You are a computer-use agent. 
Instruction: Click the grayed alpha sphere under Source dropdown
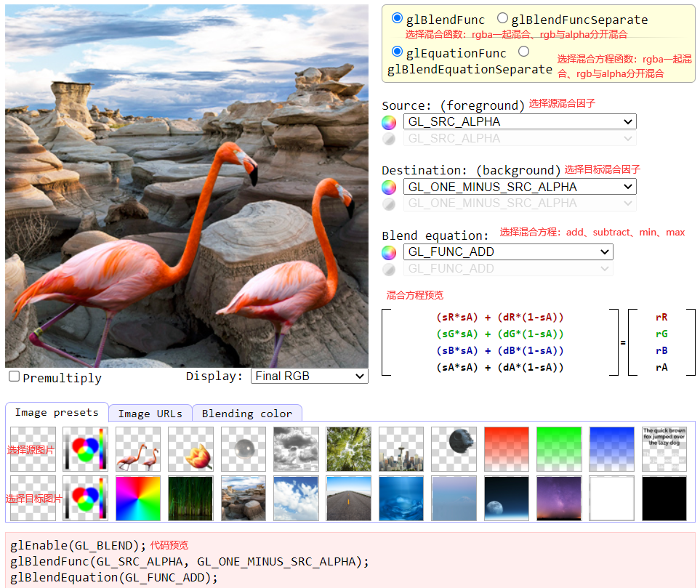point(389,139)
